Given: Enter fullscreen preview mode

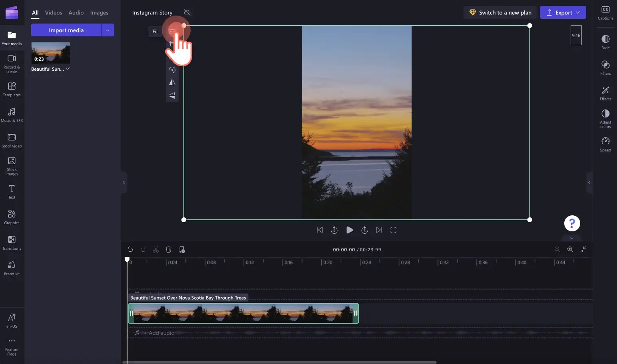Looking at the screenshot, I should click(x=393, y=230).
